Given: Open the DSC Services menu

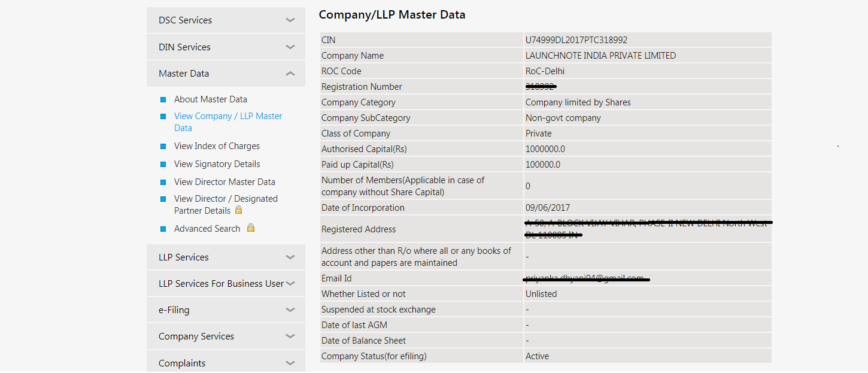Looking at the screenshot, I should pos(226,20).
